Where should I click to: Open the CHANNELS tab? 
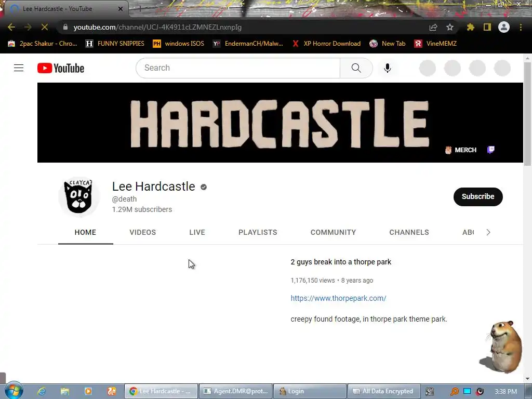point(409,232)
